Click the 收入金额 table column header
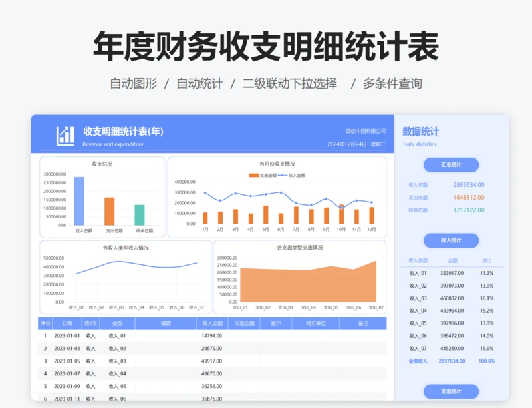This screenshot has height=408, width=532. click(212, 323)
